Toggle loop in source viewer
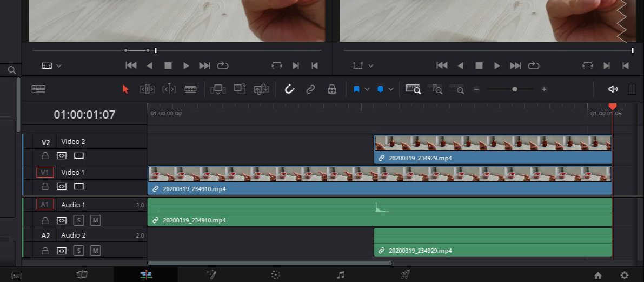The height and width of the screenshot is (282, 644). click(223, 66)
